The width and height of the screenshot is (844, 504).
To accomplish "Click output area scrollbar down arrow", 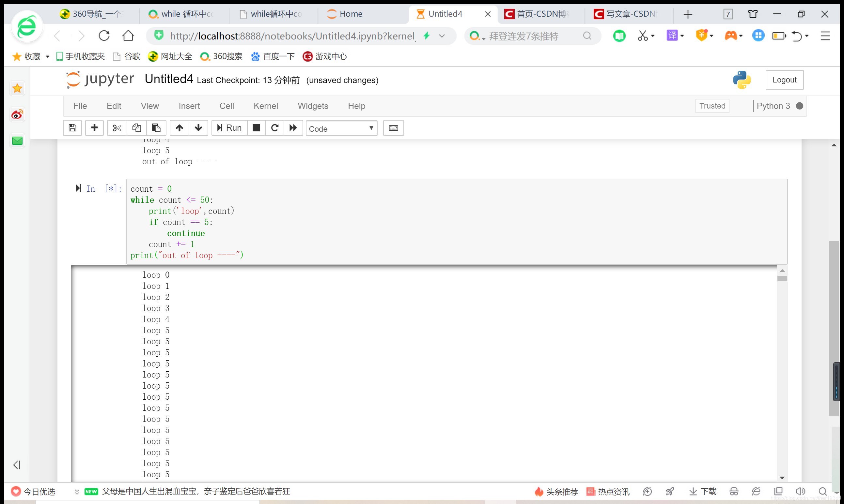I will click(782, 478).
